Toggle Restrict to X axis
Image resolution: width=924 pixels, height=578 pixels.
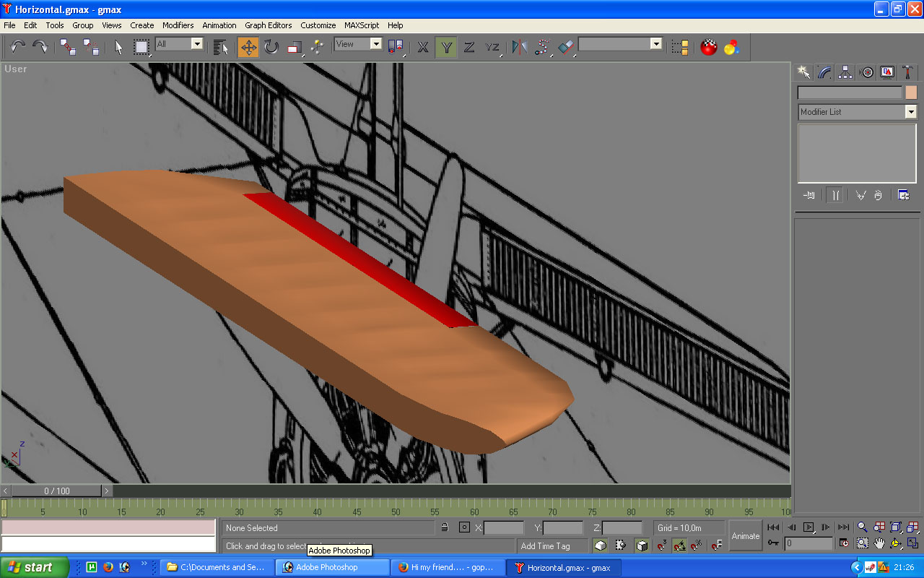click(x=423, y=48)
